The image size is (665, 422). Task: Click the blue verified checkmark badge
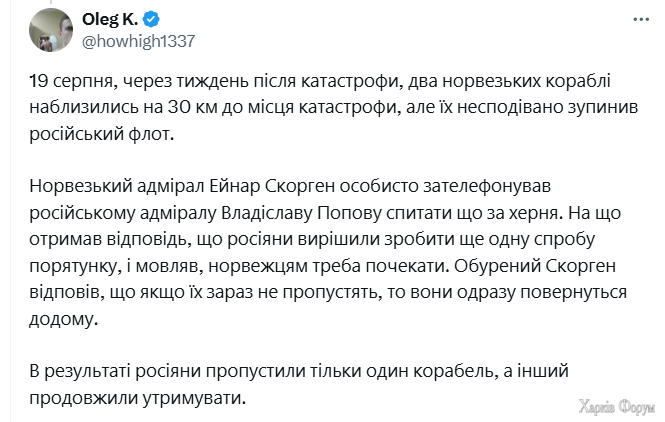[151, 19]
